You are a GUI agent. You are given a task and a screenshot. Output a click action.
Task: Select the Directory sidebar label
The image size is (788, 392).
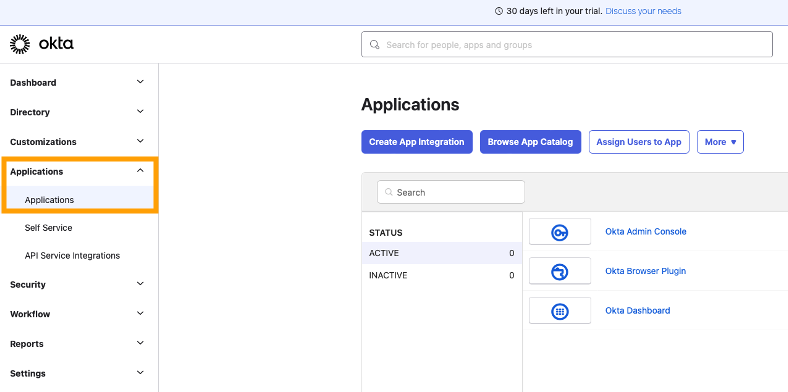coord(30,113)
